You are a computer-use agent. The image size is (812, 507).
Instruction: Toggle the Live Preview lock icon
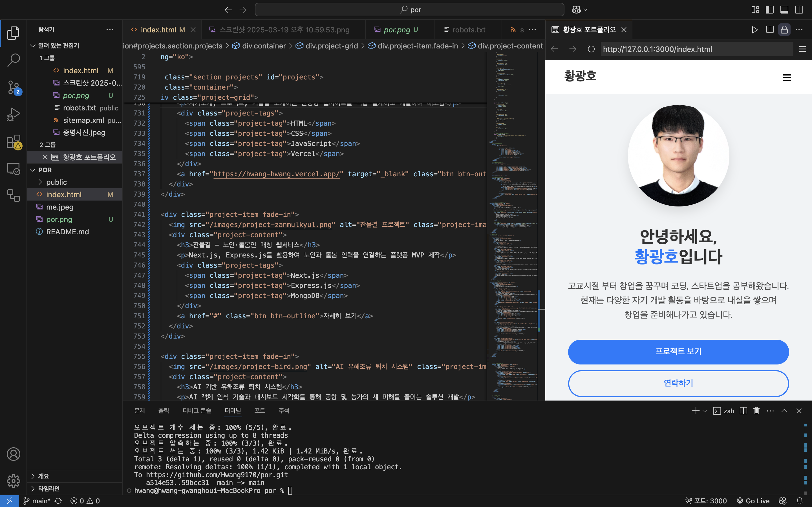pos(784,30)
